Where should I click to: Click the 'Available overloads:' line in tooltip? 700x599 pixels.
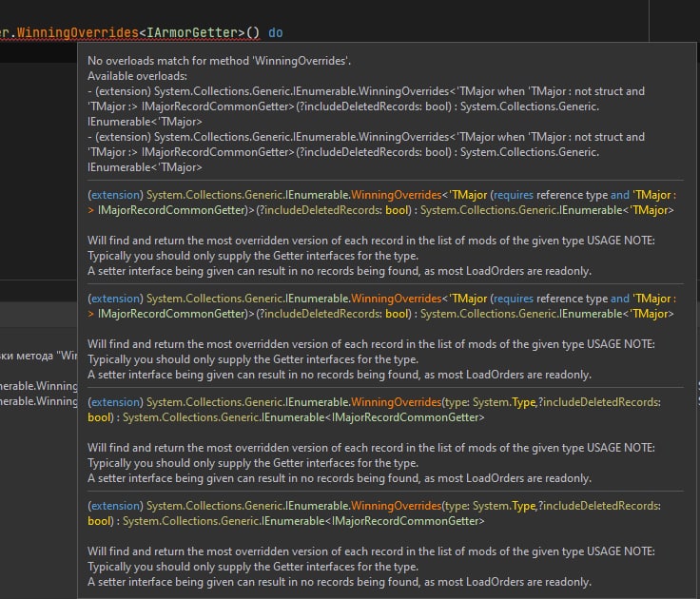click(x=137, y=76)
